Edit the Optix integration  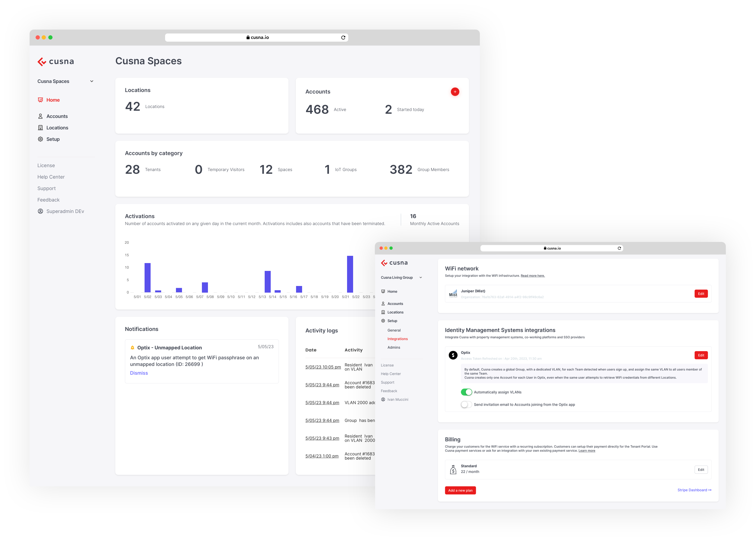click(x=701, y=355)
